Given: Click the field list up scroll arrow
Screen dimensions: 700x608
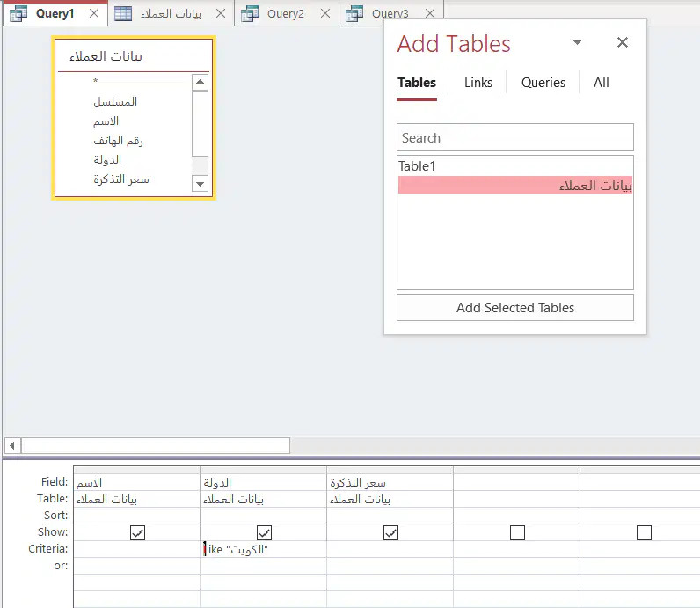Looking at the screenshot, I should point(200,82).
